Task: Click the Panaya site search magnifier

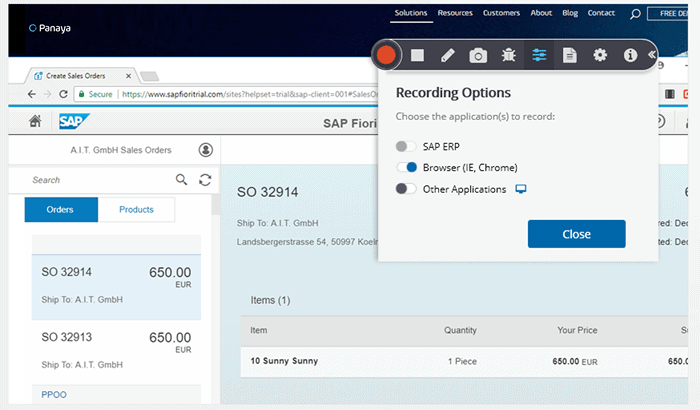Action: coord(635,14)
